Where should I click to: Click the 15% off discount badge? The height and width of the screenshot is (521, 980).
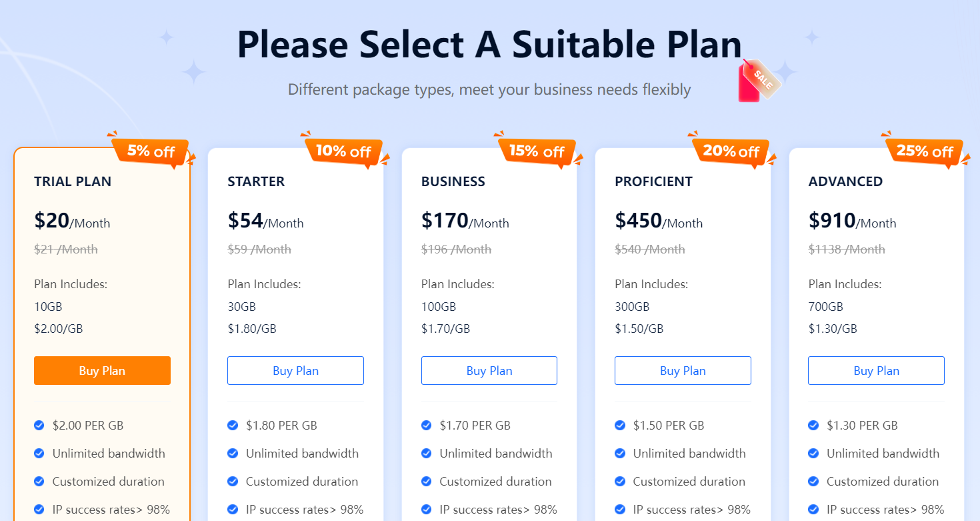[x=537, y=151]
